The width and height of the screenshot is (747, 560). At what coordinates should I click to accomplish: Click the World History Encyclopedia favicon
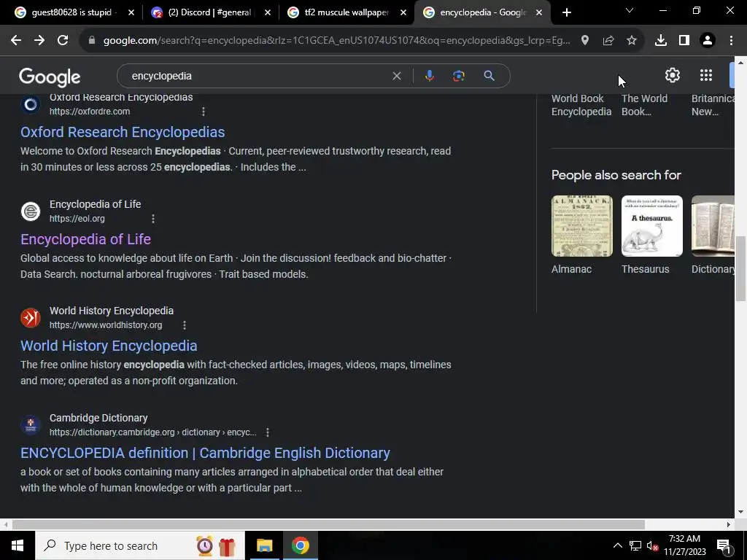[31, 318]
